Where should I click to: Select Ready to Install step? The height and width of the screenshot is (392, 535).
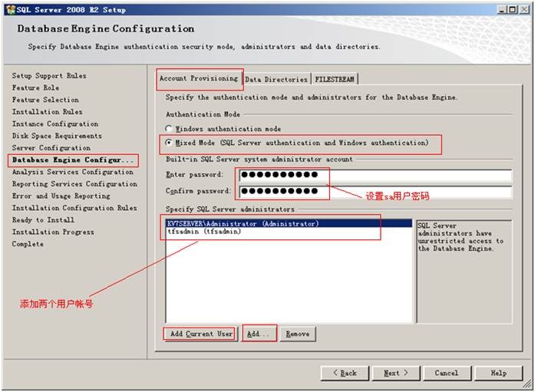click(x=43, y=220)
